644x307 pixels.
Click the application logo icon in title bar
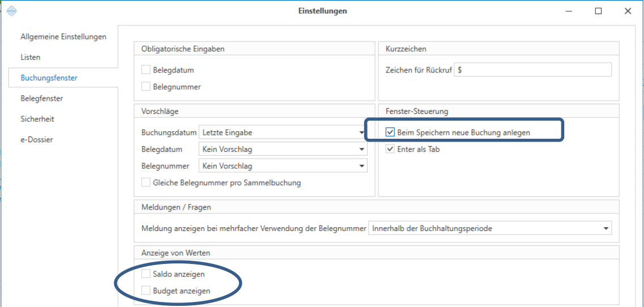11,11
